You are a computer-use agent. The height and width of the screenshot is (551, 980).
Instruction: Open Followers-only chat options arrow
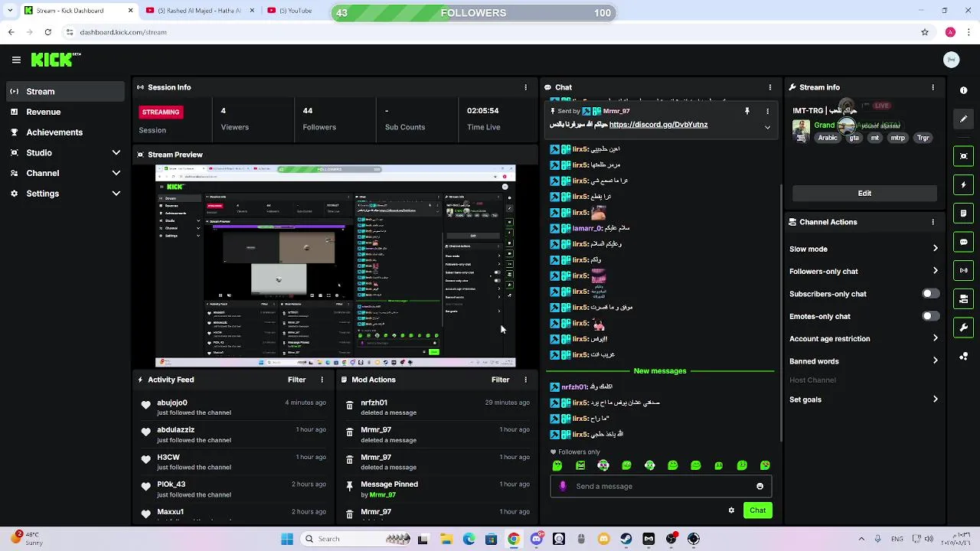click(x=935, y=271)
